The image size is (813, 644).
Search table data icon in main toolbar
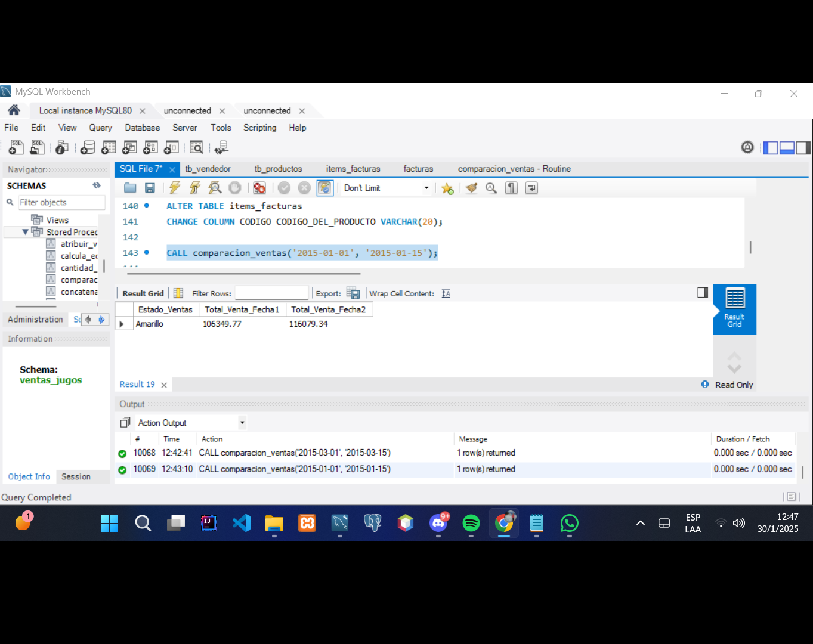click(x=196, y=147)
